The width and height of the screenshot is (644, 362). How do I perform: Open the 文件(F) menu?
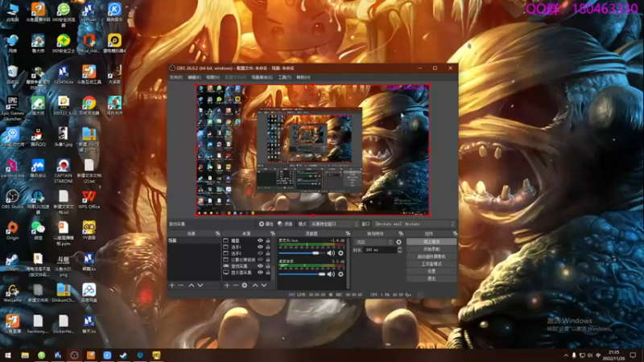click(175, 77)
